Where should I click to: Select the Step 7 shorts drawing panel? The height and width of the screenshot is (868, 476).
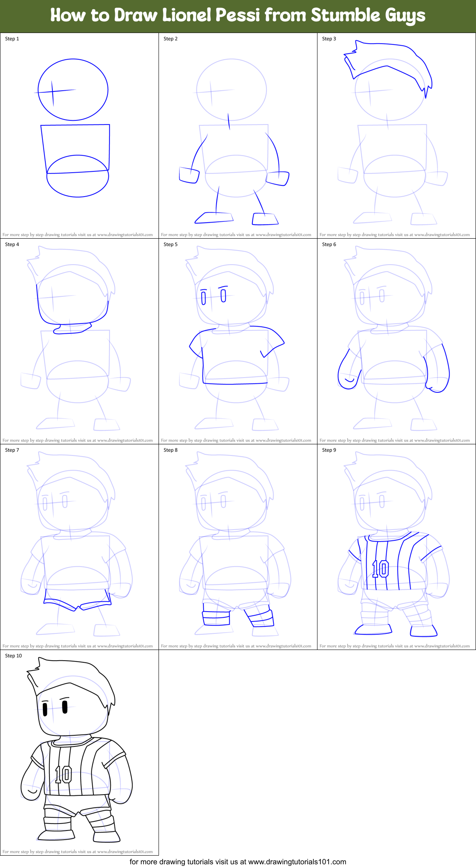(x=79, y=547)
